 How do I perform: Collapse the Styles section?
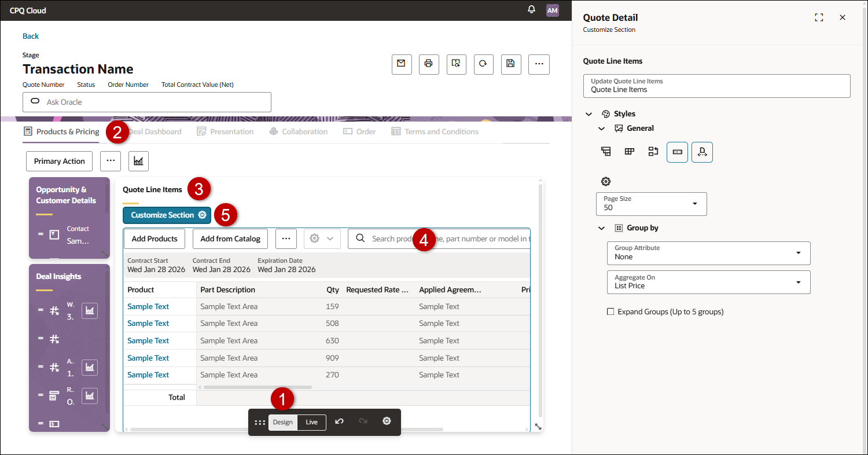[589, 113]
